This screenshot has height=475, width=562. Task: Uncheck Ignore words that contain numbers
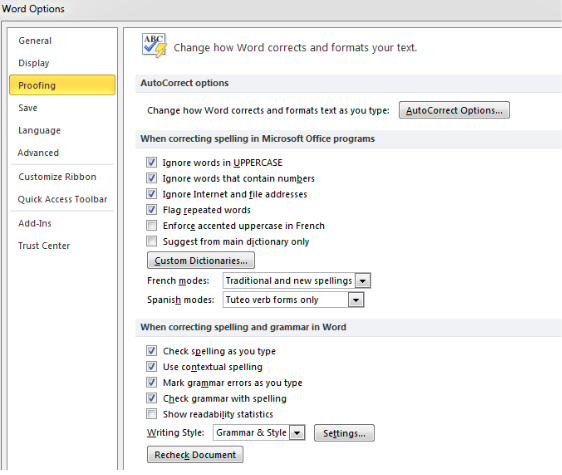151,178
